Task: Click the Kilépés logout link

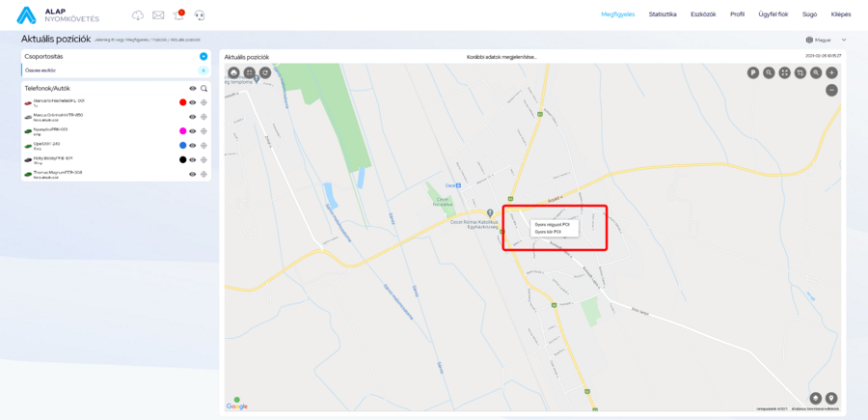Action: 840,14
